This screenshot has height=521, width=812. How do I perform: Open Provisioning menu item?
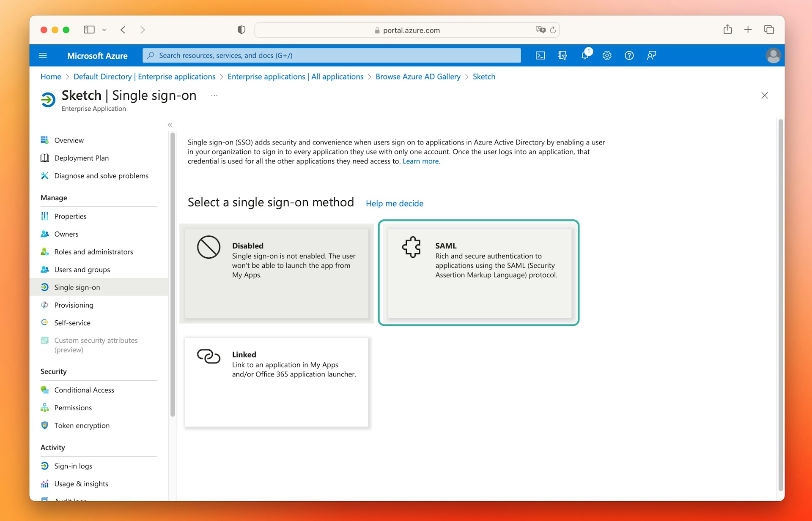[99, 305]
